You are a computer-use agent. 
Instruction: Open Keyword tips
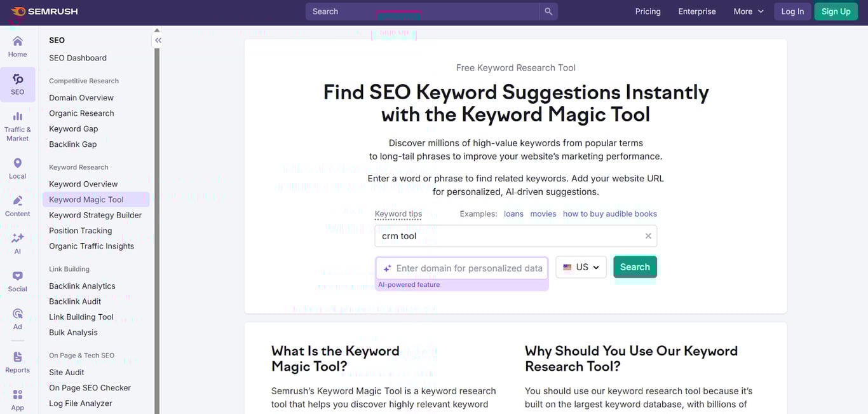[398, 214]
